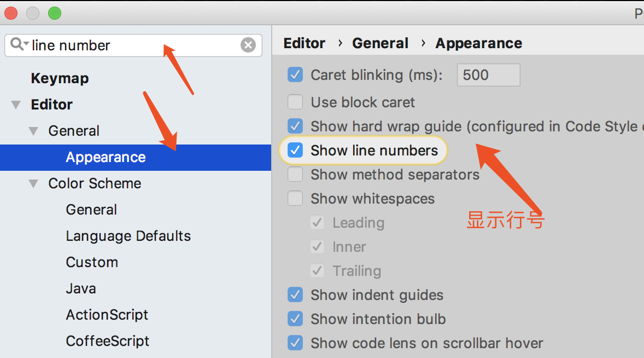Uncheck Show line numbers

click(295, 151)
